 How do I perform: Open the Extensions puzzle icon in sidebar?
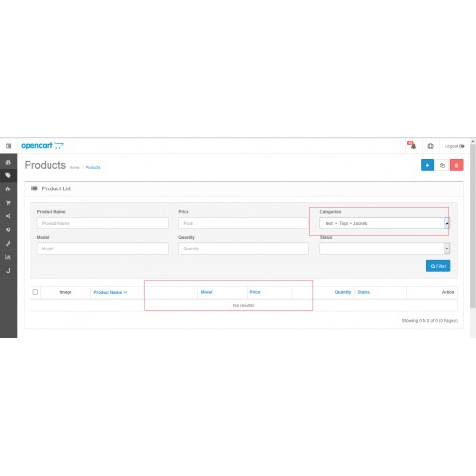click(9, 189)
